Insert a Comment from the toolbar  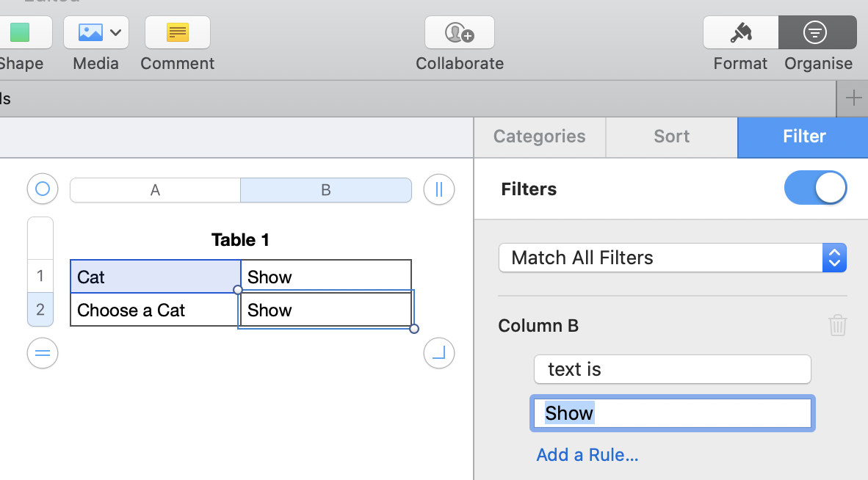click(178, 33)
